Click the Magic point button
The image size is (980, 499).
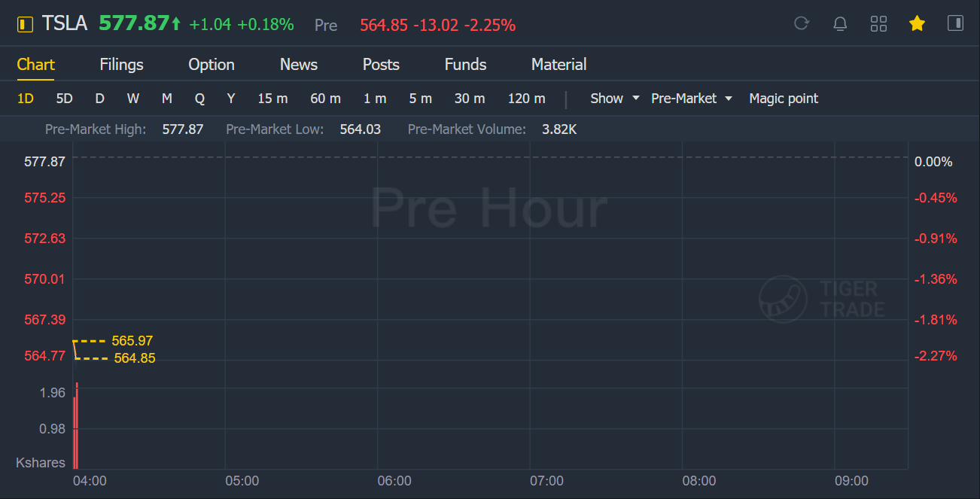784,99
